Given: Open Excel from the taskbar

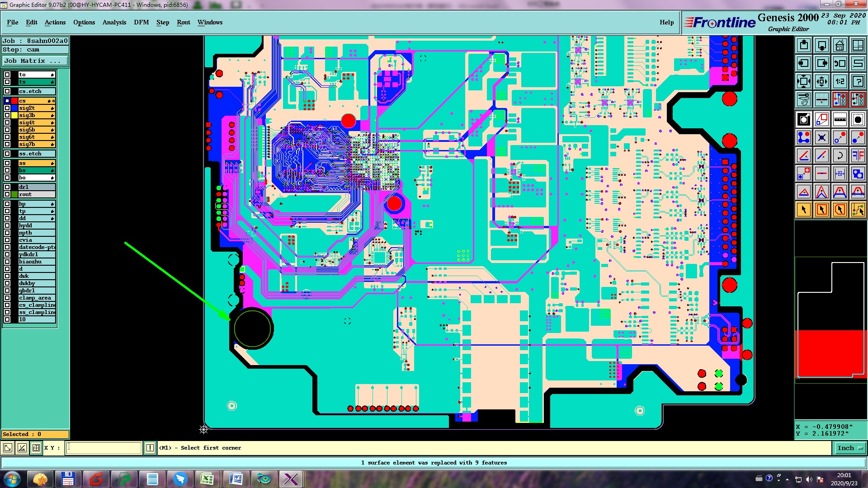Looking at the screenshot, I should click(207, 479).
